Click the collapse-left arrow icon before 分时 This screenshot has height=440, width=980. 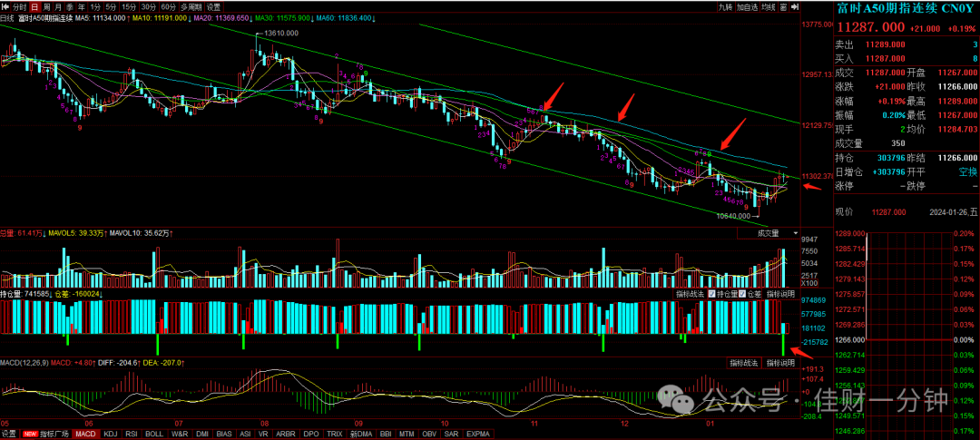click(x=5, y=7)
